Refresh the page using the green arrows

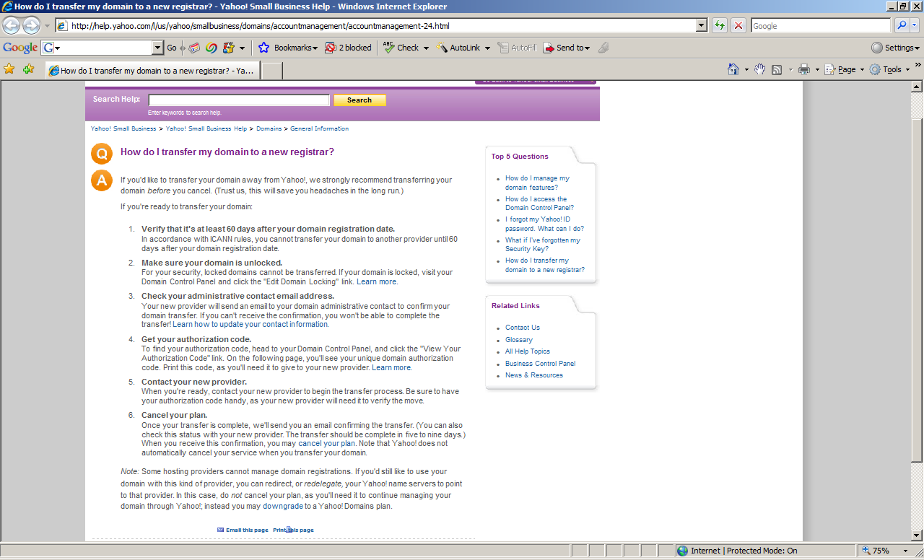[720, 26]
